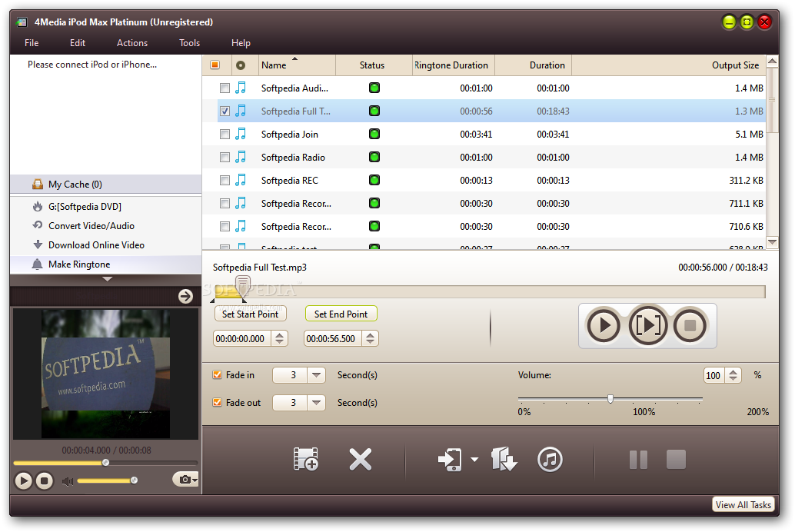This screenshot has width=795, height=532.
Task: Click the snapshot camera icon
Action: coord(185,479)
